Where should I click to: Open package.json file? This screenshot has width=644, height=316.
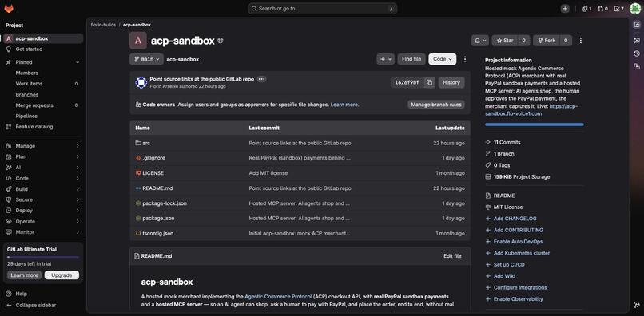point(158,219)
